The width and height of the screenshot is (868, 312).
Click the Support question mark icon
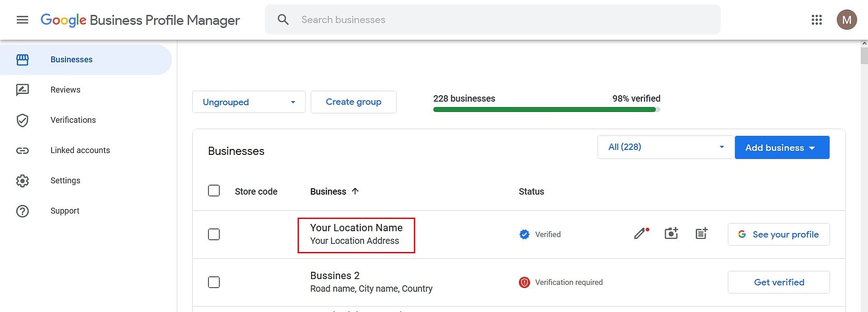coord(22,211)
